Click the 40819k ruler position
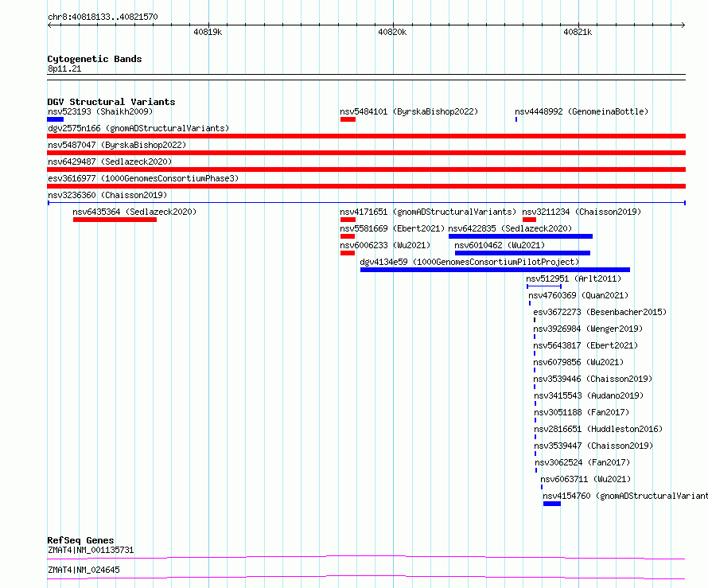 (x=208, y=32)
